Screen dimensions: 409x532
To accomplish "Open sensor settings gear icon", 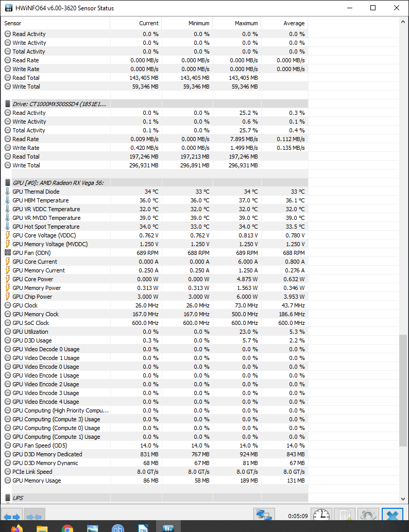I will (368, 517).
